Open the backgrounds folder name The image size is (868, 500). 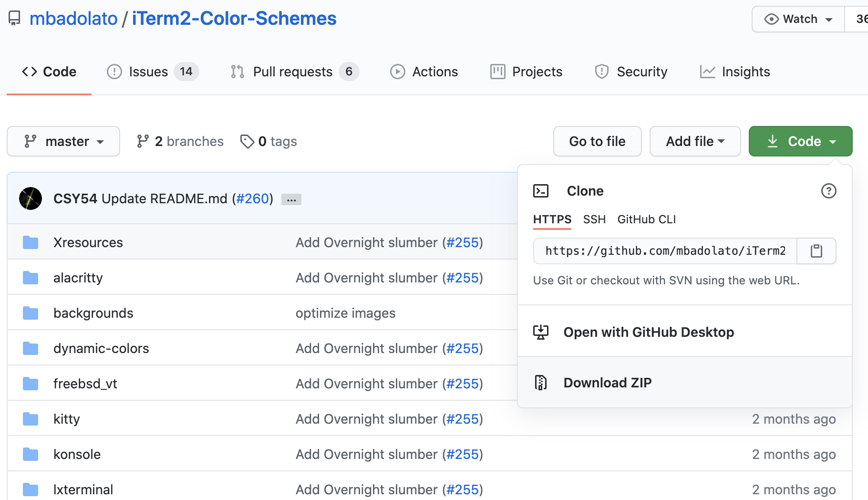[93, 313]
